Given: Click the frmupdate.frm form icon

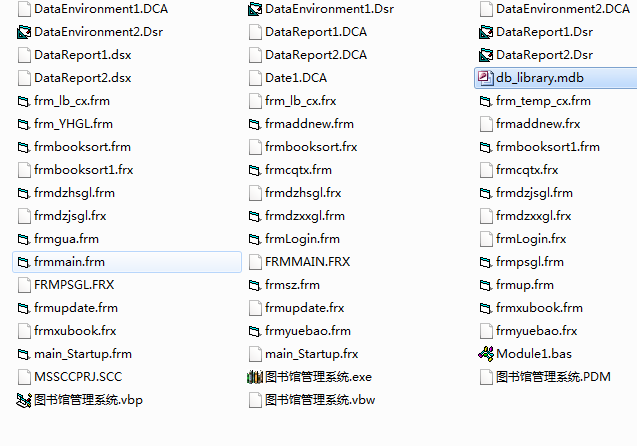Looking at the screenshot, I should (x=24, y=308).
